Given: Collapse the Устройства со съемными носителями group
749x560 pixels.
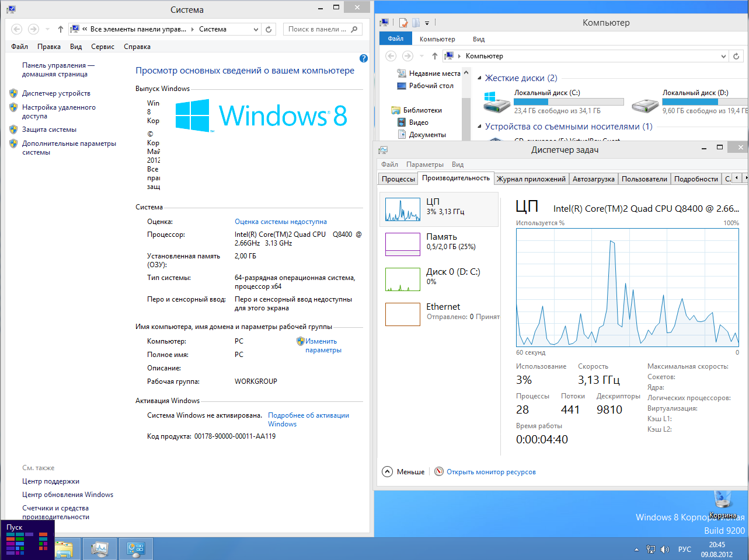Looking at the screenshot, I should click(480, 127).
